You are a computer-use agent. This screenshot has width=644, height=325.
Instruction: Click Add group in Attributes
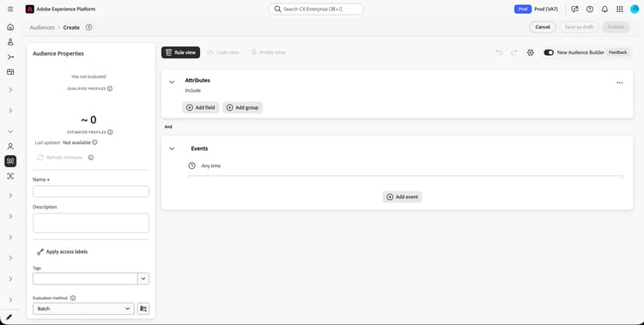(242, 107)
